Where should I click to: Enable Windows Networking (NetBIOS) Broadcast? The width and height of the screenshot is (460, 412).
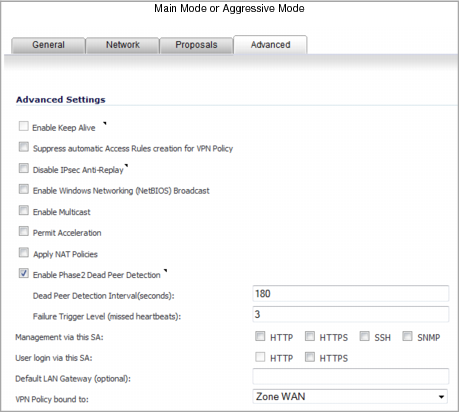pos(23,189)
